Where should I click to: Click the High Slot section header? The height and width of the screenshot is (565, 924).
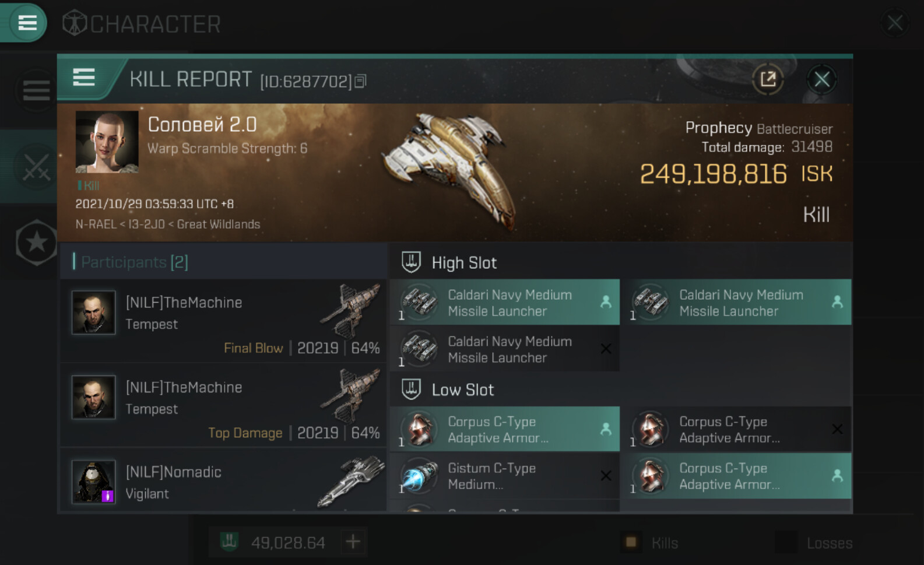click(x=464, y=263)
